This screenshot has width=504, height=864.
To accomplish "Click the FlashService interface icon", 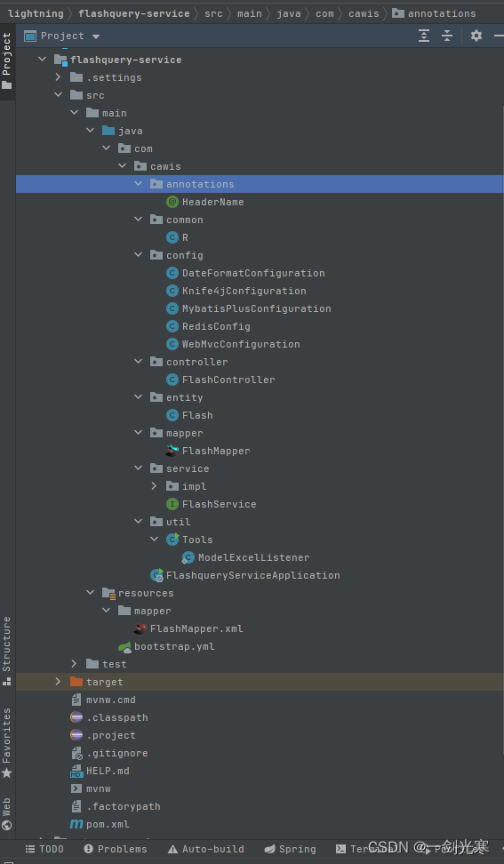I will [x=172, y=504].
